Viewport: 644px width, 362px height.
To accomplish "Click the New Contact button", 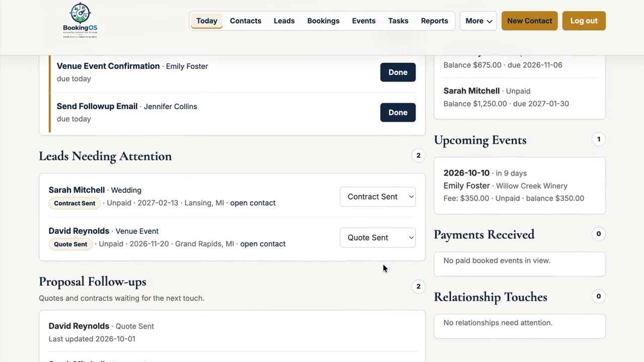I will [529, 21].
